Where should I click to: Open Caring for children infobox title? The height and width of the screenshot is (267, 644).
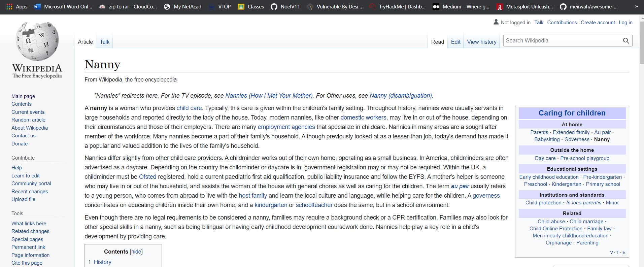572,113
